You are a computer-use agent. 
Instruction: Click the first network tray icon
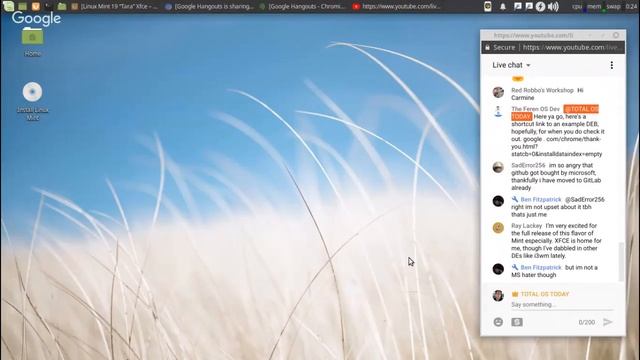coord(518,7)
